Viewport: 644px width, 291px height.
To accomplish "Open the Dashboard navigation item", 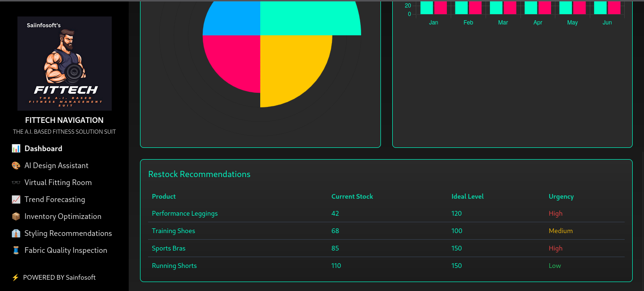I will click(43, 149).
